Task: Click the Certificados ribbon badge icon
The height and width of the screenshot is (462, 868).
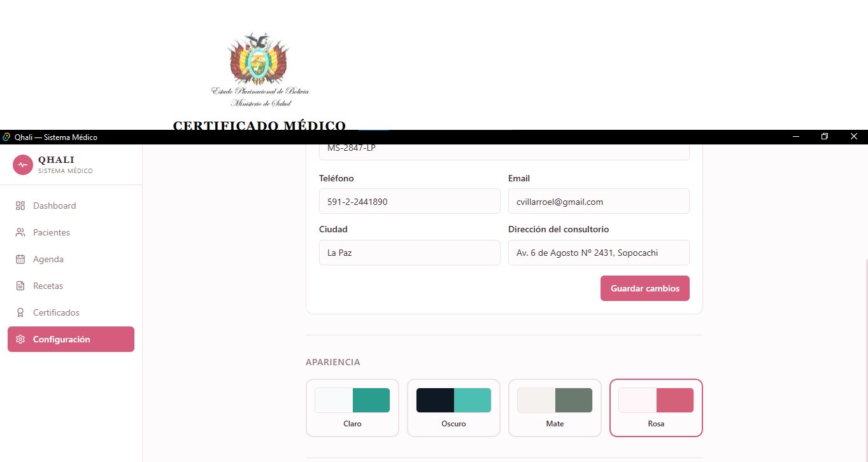Action: 20,312
